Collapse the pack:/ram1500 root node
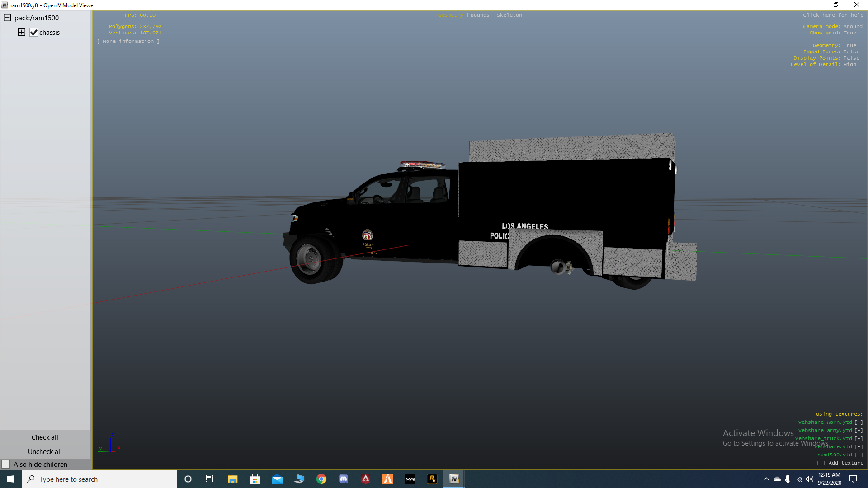Screen dimensions: 868x488 (x=7, y=18)
